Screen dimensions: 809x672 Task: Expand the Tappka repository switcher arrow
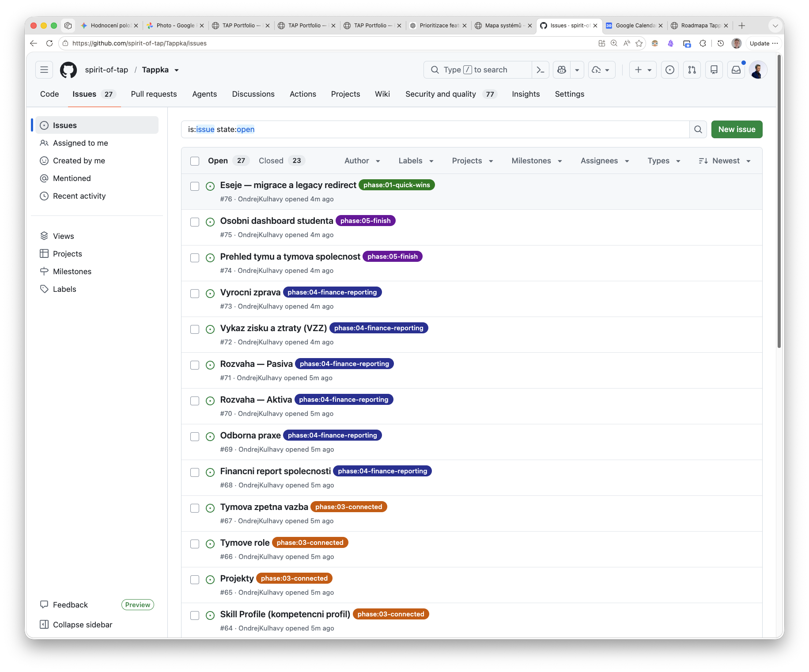click(177, 70)
